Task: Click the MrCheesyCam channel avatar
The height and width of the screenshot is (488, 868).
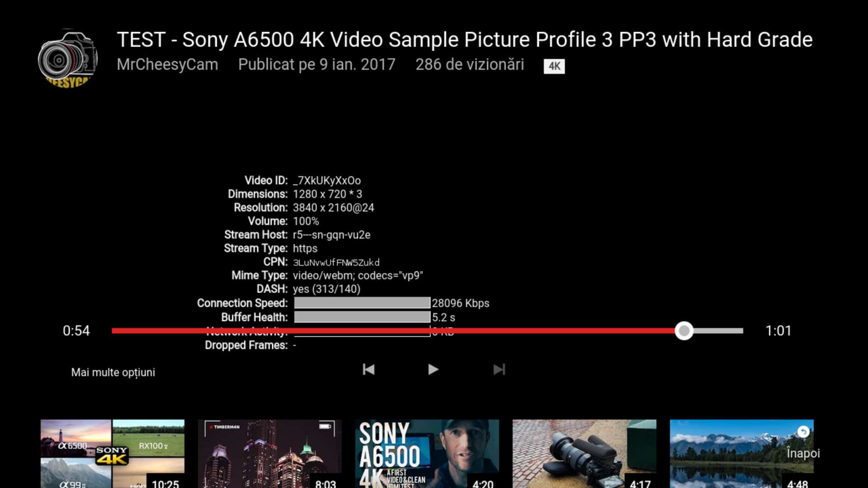Action: tap(67, 59)
